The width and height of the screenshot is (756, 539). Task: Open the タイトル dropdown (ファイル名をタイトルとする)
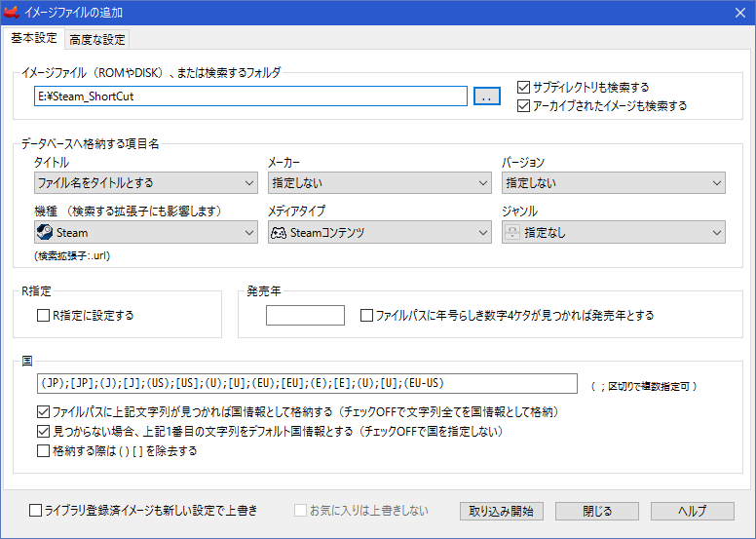[146, 183]
